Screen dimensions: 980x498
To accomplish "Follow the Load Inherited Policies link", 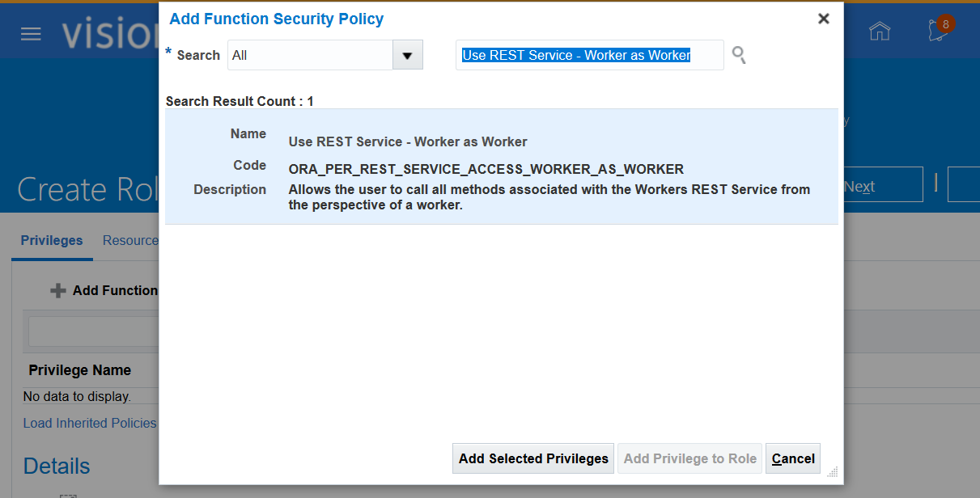I will 90,423.
